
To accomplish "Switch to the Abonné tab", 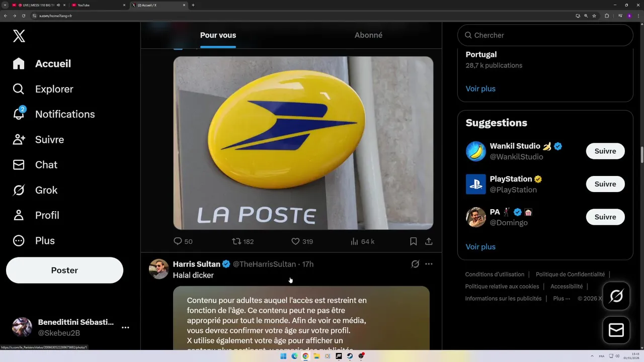I will pyautogui.click(x=368, y=35).
